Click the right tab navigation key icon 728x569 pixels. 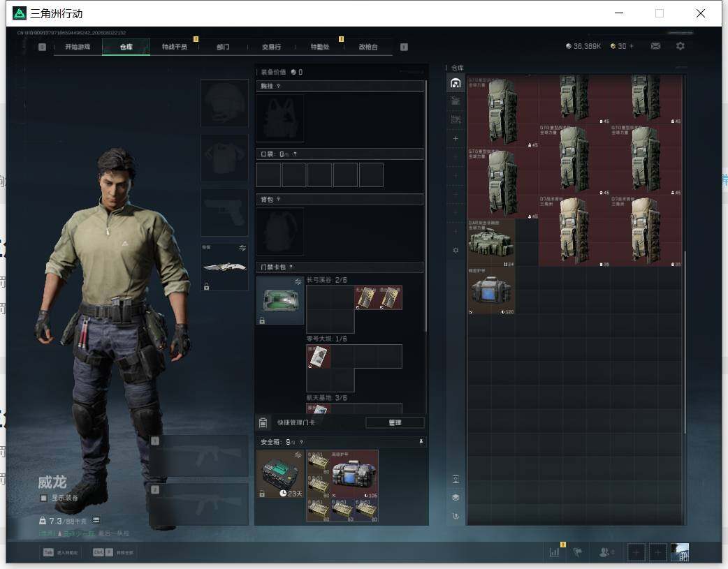click(x=404, y=47)
